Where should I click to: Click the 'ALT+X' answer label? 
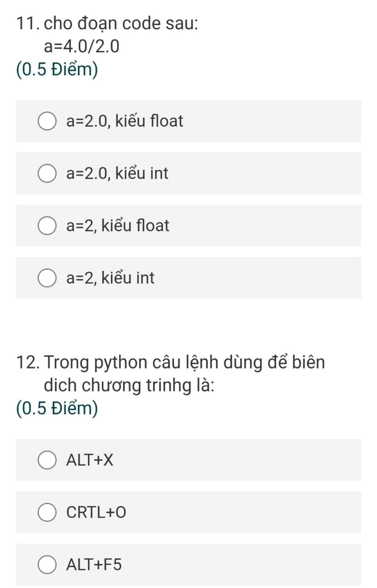90,460
